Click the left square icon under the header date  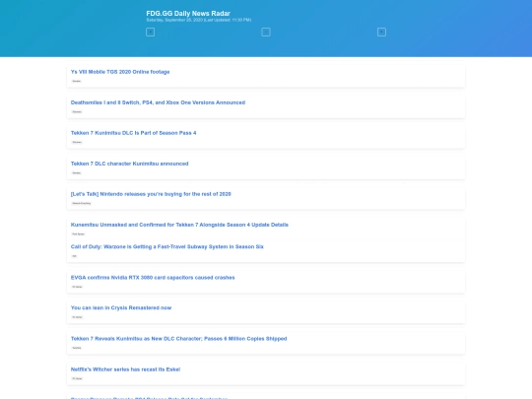click(x=151, y=33)
